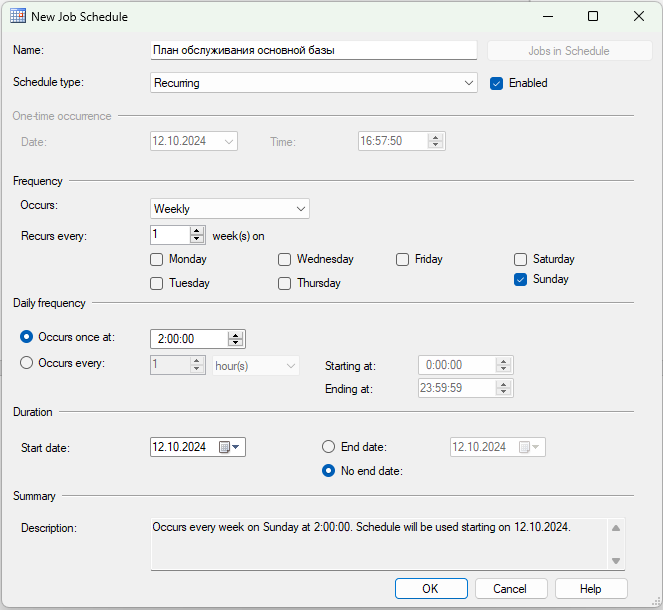
Task: Select the No end date radio button
Action: pos(329,470)
